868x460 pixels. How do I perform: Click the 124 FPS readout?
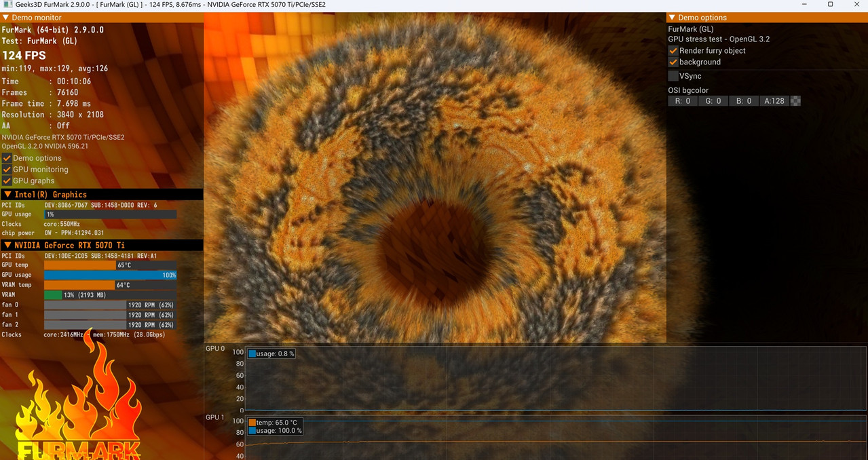24,55
